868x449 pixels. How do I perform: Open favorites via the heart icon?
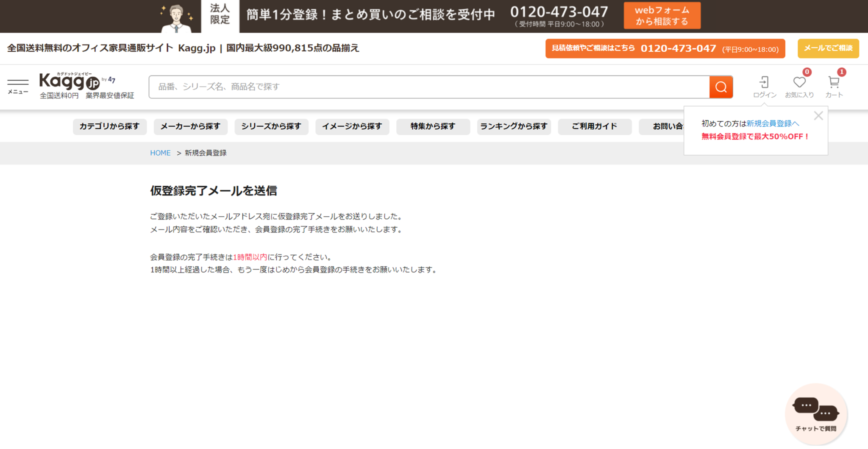point(799,82)
